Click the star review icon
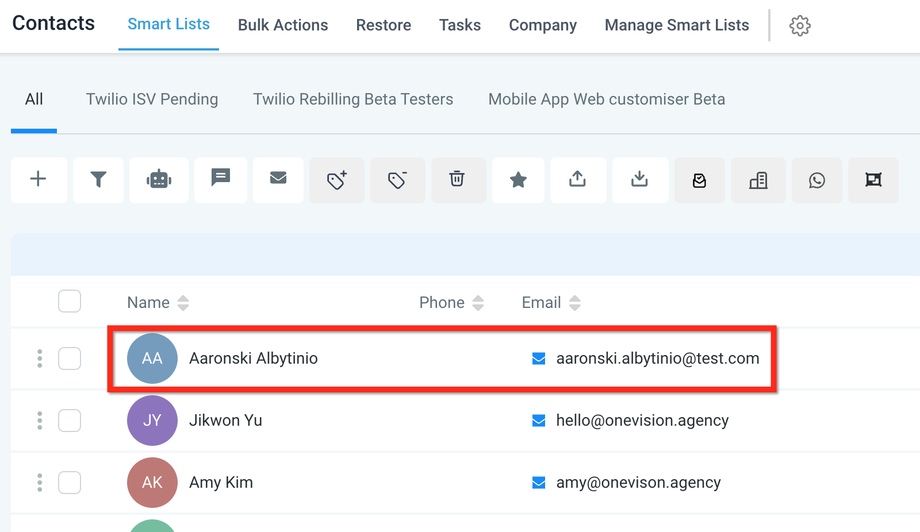920x532 pixels. point(518,180)
